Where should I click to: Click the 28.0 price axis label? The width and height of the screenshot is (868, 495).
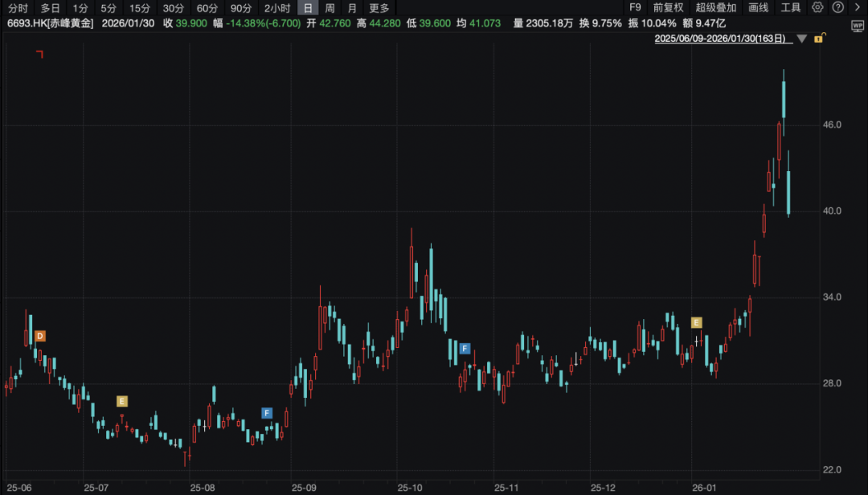tap(832, 384)
